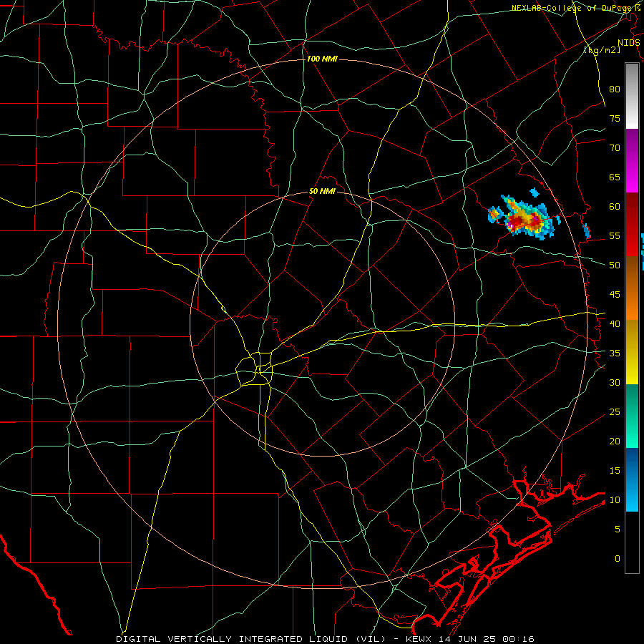Select the 10 value on the VIL scale
Screen dimensions: 644x644
coord(615,500)
